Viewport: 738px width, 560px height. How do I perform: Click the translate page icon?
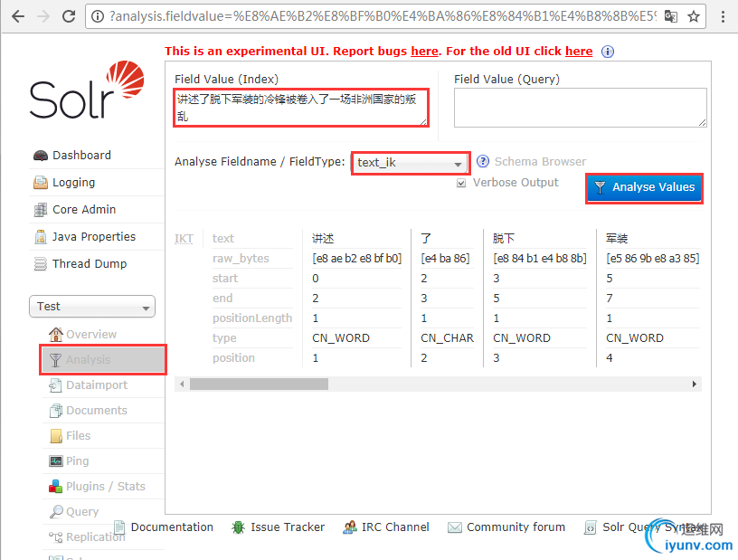tap(671, 16)
